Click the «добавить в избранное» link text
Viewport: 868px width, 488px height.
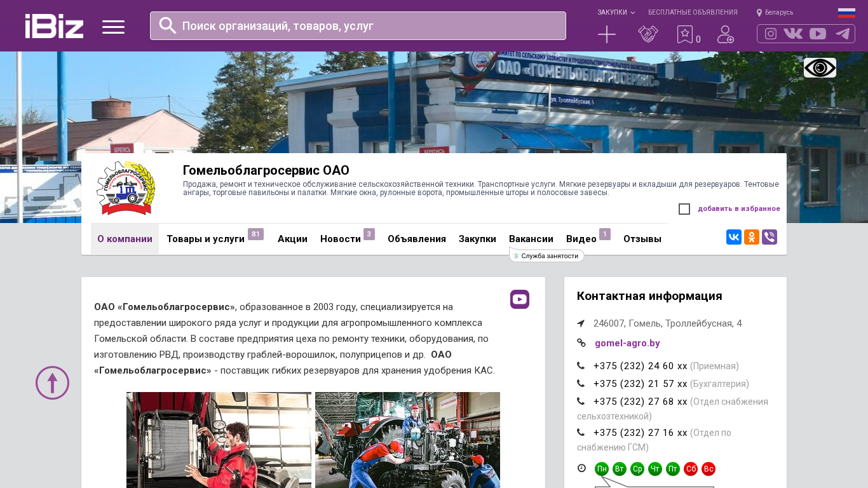point(739,209)
